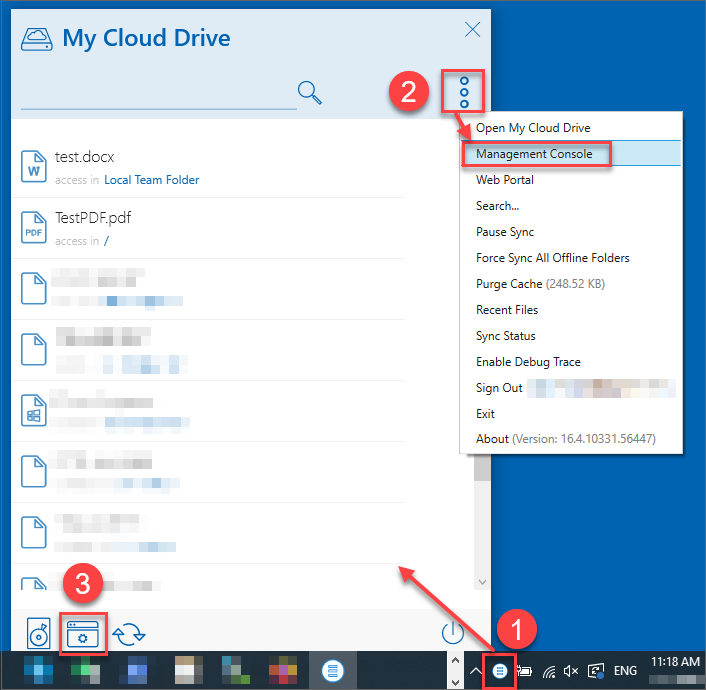Show hidden tray icons chevron

coord(475,671)
